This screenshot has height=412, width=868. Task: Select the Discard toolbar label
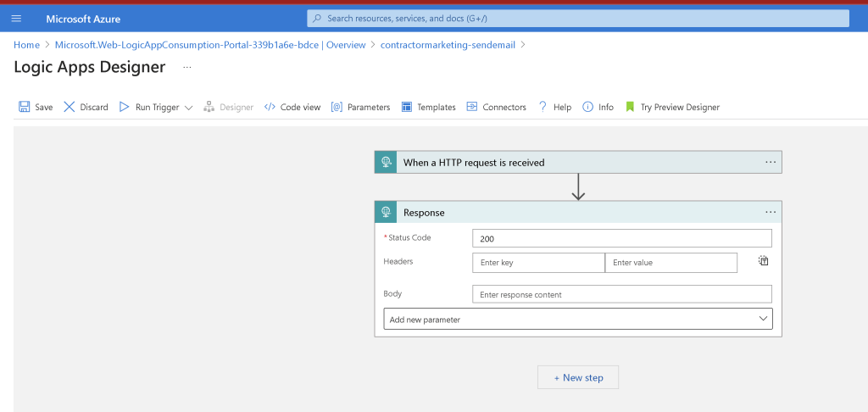pyautogui.click(x=94, y=108)
